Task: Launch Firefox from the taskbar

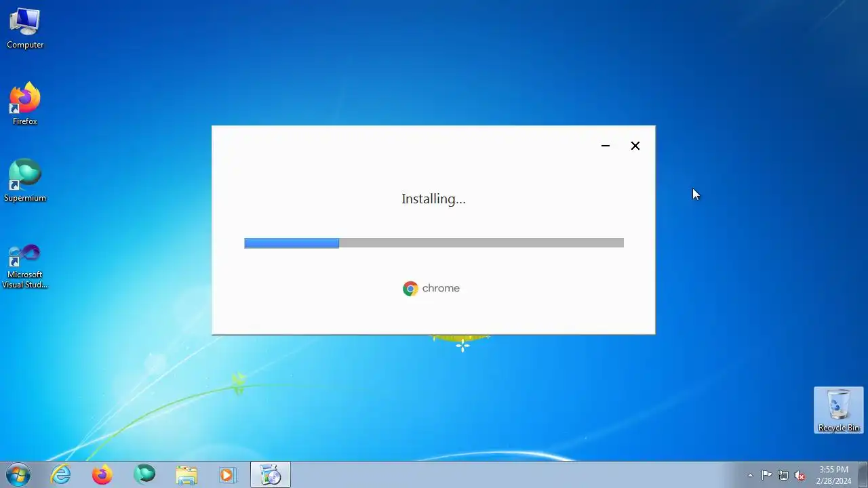Action: (102, 474)
